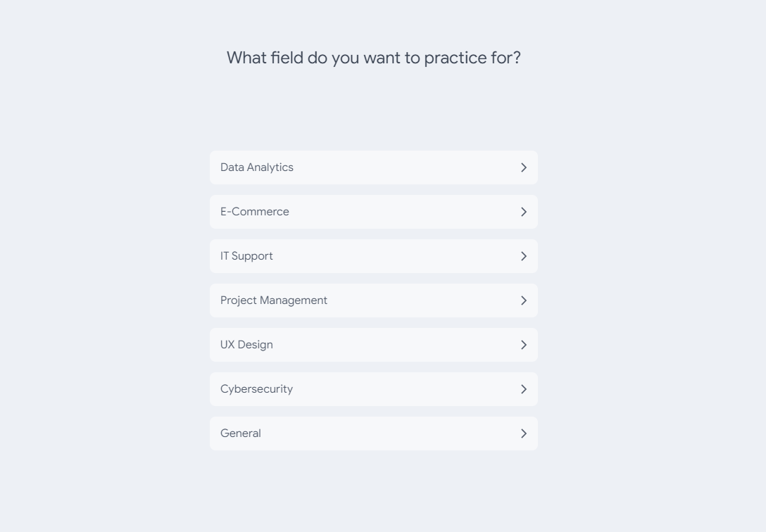Click the arrow icon on the General card

coord(523,433)
